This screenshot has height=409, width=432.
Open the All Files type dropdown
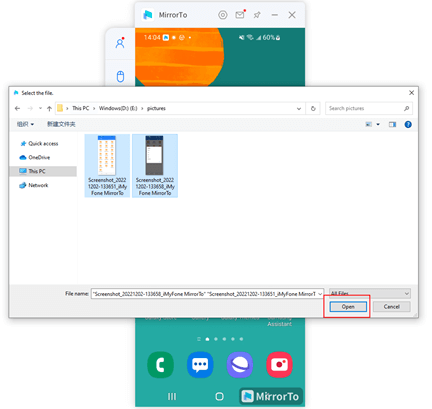click(370, 293)
